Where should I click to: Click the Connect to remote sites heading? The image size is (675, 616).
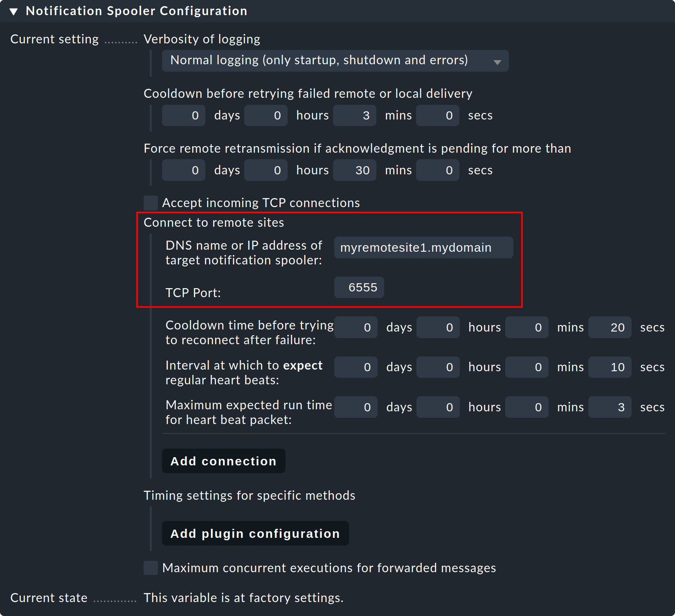click(214, 222)
